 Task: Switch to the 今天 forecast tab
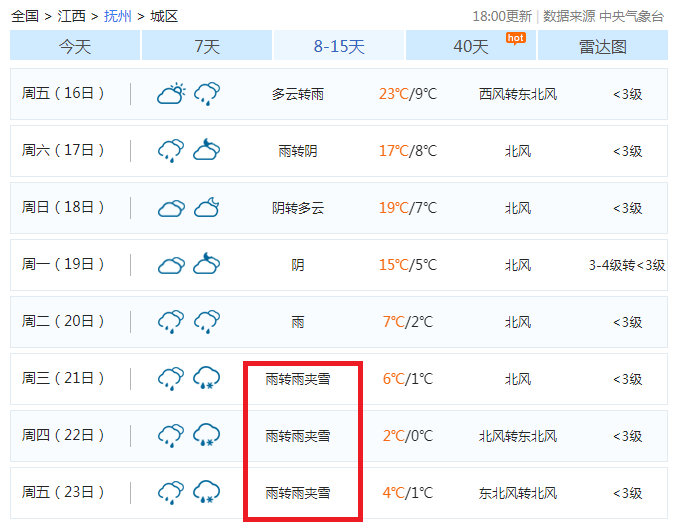tap(75, 46)
